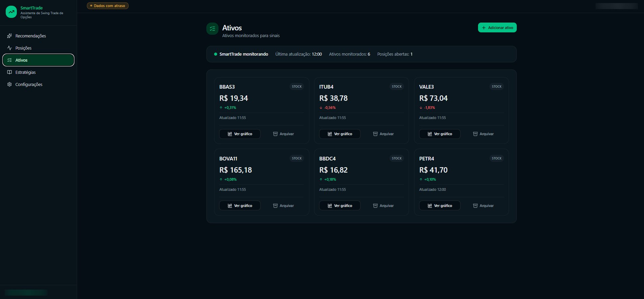The image size is (644, 299).
Task: Click the price R$ 38,78
Action: click(x=333, y=98)
